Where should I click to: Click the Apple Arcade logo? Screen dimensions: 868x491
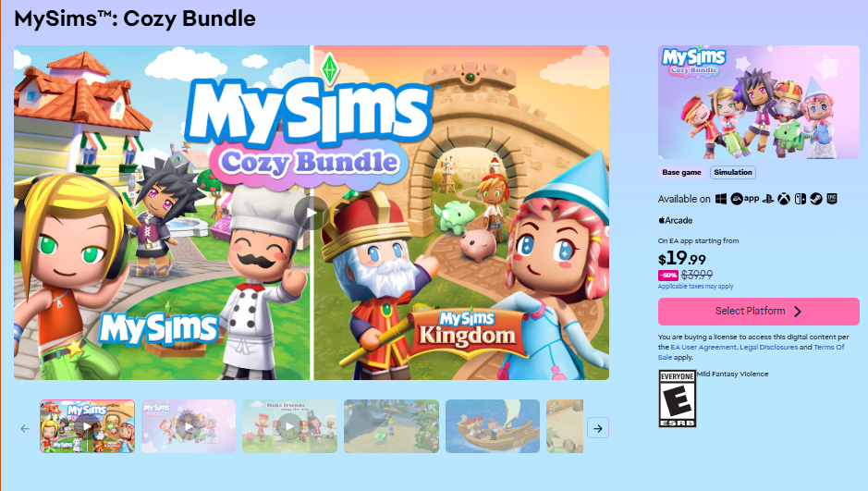[x=676, y=220]
